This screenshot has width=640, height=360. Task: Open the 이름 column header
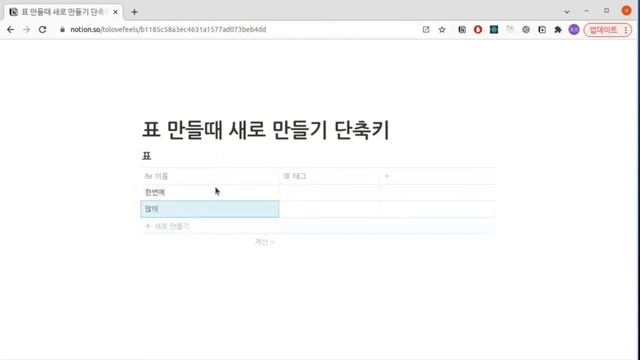[209, 176]
